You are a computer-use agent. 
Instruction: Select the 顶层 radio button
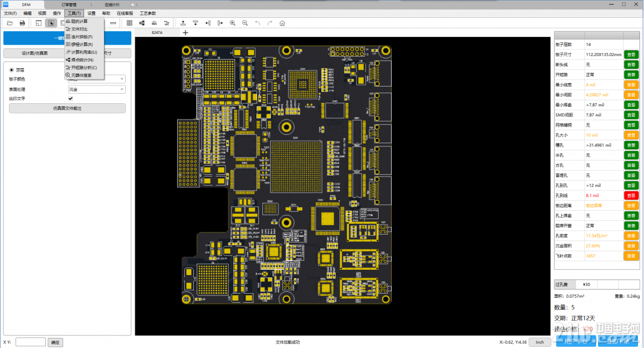[x=11, y=70]
